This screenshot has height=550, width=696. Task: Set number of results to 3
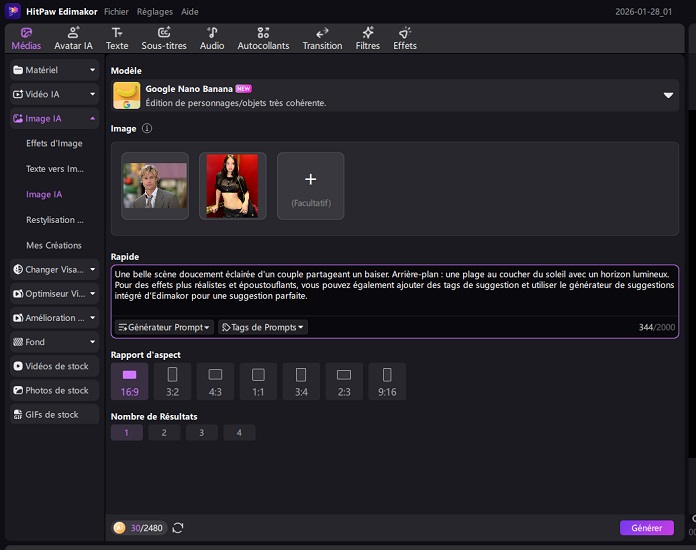pos(201,433)
